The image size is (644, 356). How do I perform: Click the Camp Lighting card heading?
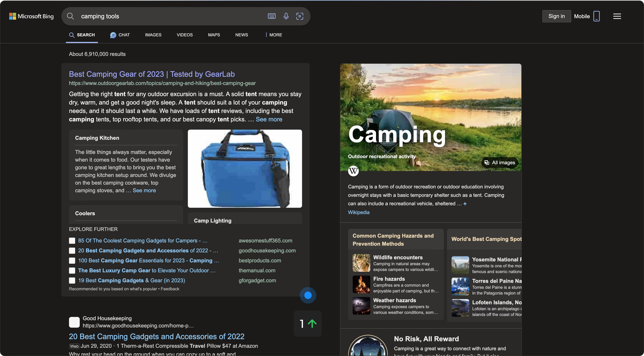coord(213,221)
